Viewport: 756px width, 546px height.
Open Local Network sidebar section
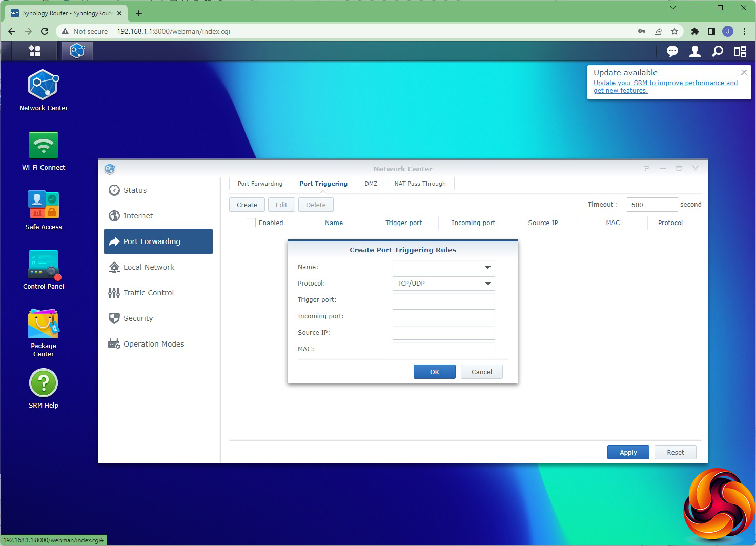tap(158, 267)
